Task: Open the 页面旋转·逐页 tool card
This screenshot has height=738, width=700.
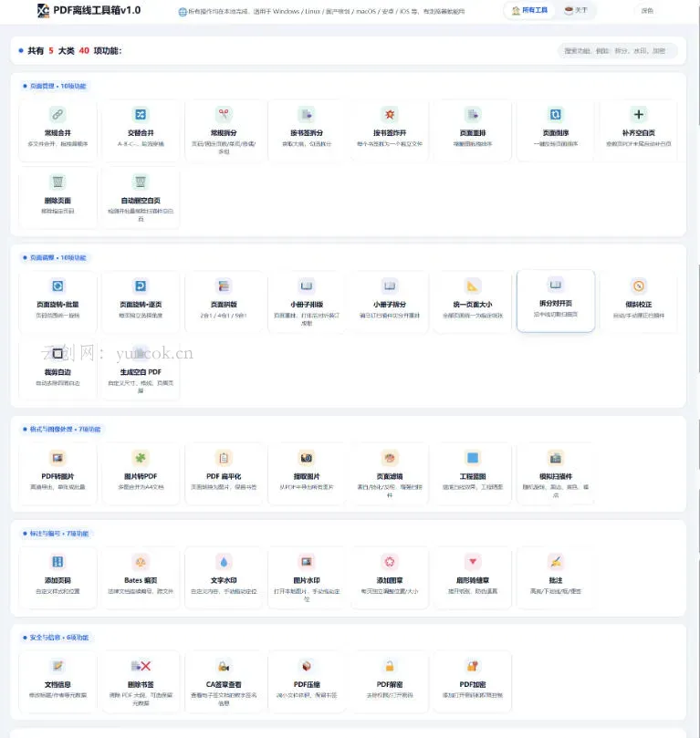Action: point(141,302)
